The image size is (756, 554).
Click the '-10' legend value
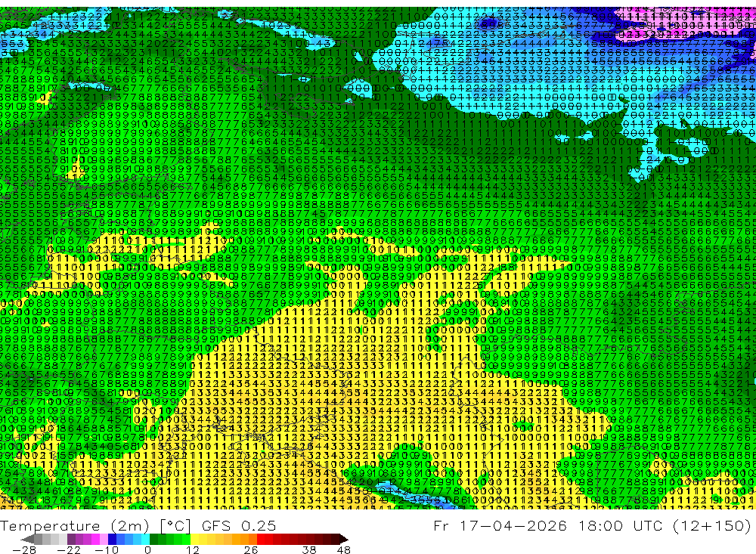click(x=107, y=550)
